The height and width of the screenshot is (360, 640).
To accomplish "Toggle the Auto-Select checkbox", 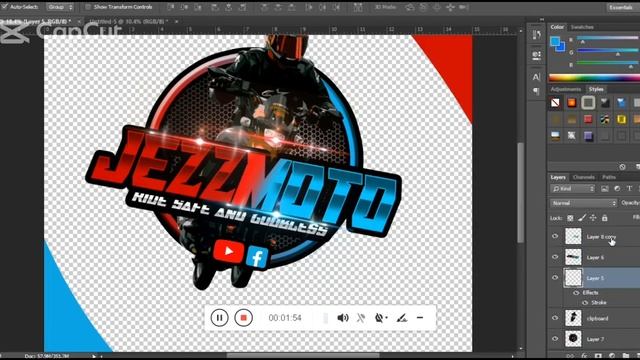I will pyautogui.click(x=5, y=7).
